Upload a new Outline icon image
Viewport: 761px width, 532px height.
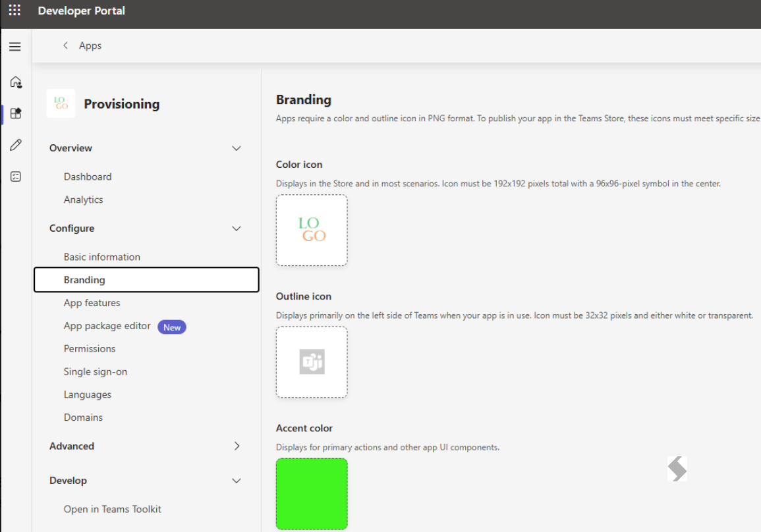pyautogui.click(x=312, y=361)
